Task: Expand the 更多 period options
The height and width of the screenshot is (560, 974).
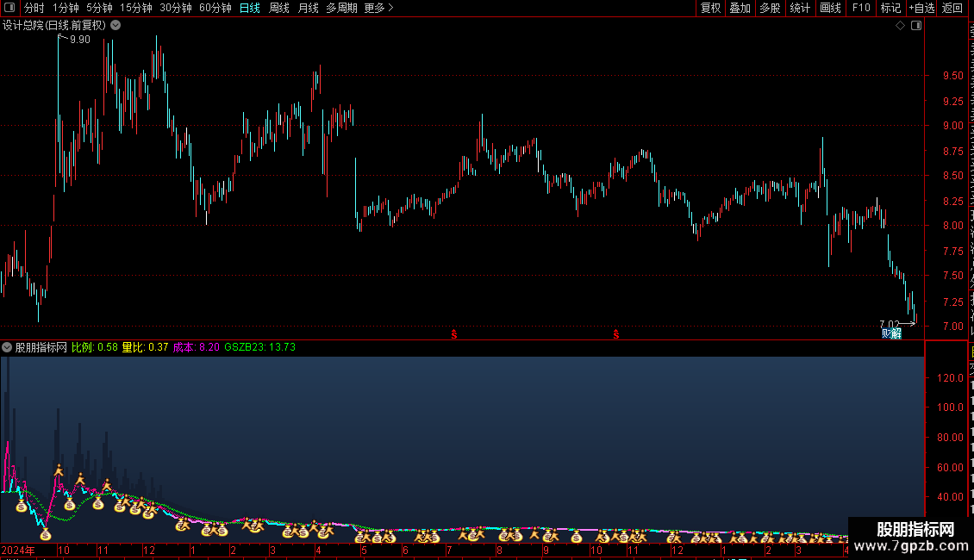Action: pyautogui.click(x=378, y=8)
